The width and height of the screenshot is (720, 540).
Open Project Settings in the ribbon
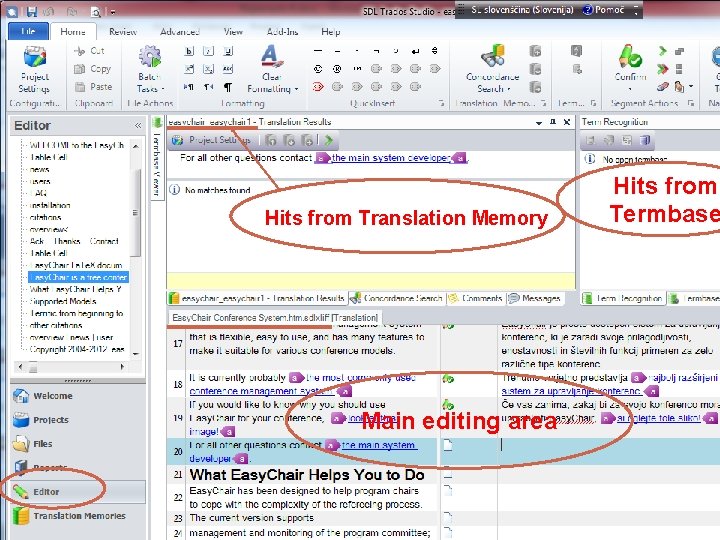point(34,69)
